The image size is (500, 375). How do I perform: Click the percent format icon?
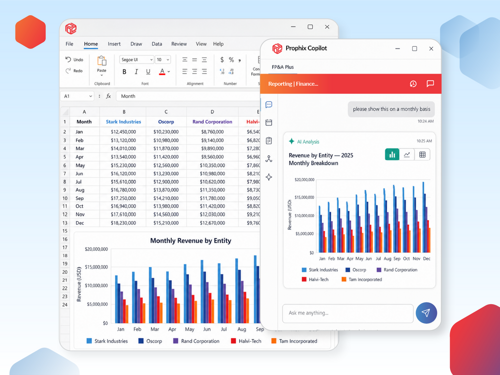[231, 60]
